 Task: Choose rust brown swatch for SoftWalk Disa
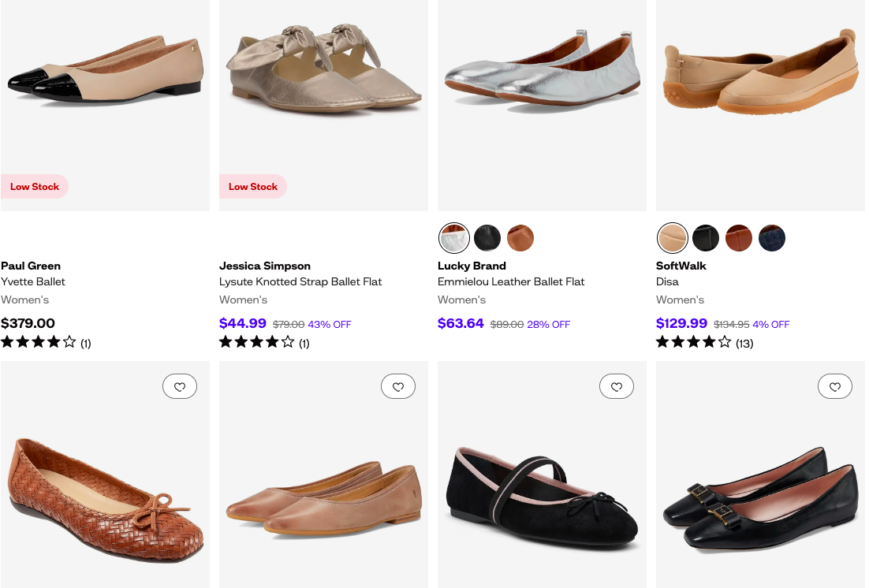point(739,237)
